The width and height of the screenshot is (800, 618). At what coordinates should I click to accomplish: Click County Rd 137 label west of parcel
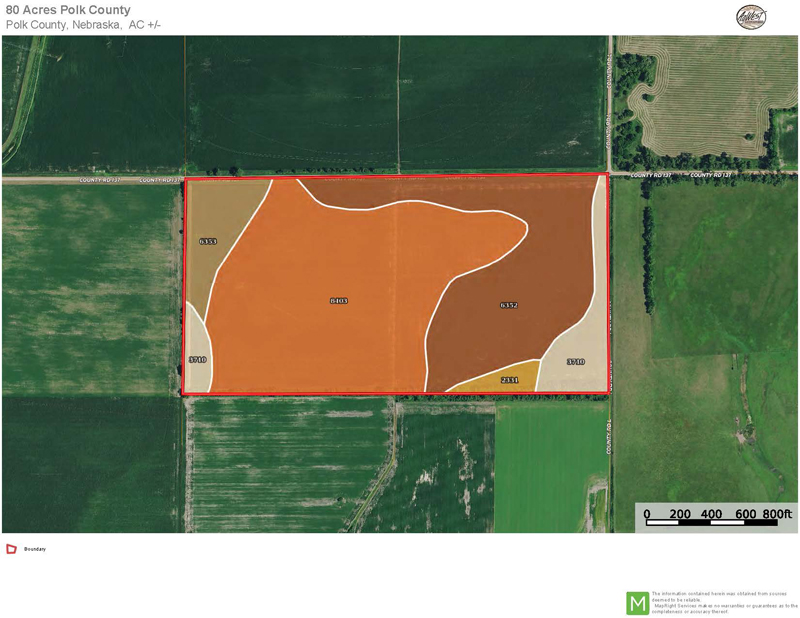pos(100,180)
